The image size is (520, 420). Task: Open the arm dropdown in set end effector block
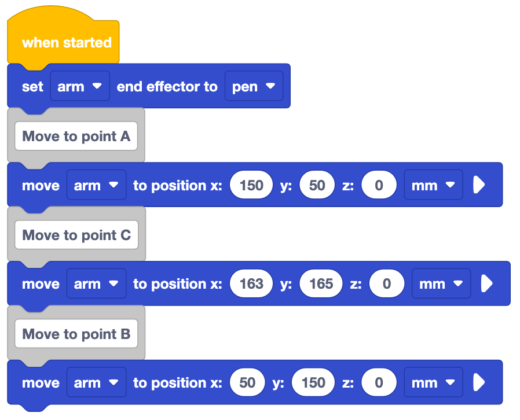pyautogui.click(x=79, y=86)
